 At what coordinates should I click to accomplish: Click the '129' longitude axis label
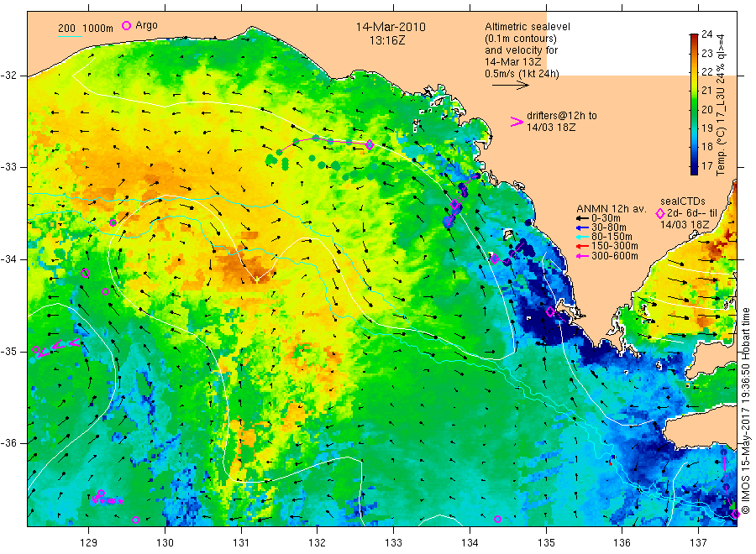tap(89, 543)
